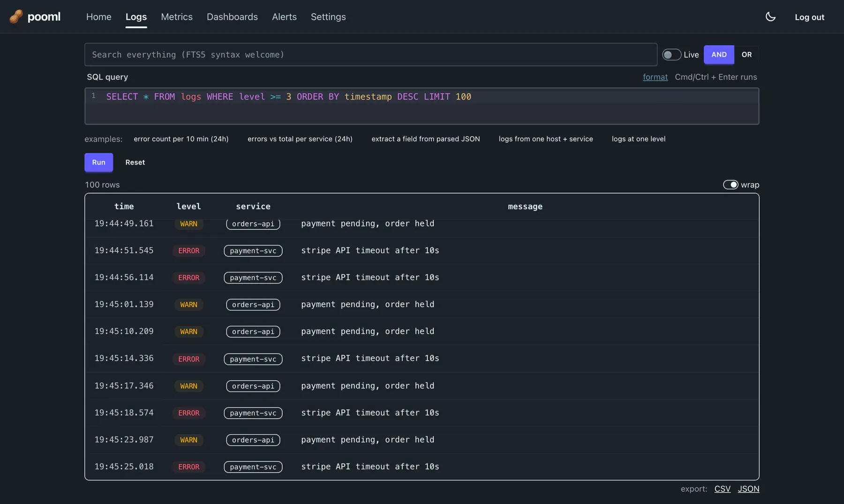844x504 pixels.
Task: Open the Settings tab
Action: pyautogui.click(x=328, y=17)
